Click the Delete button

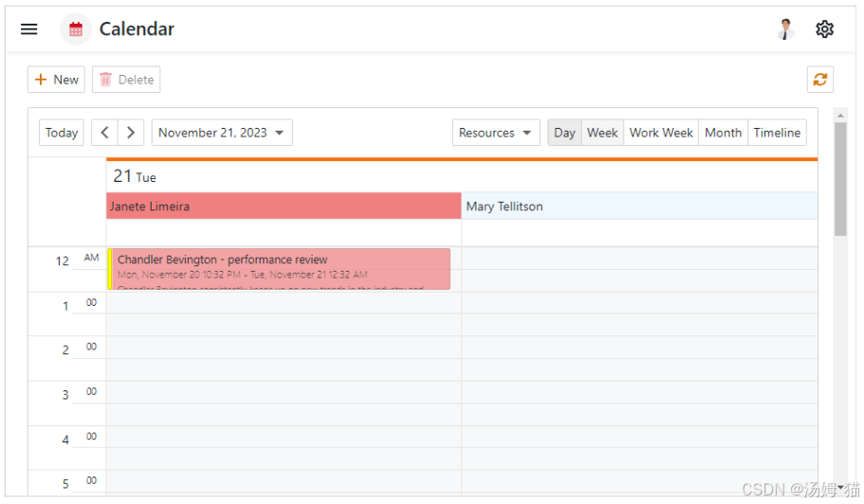tap(126, 80)
